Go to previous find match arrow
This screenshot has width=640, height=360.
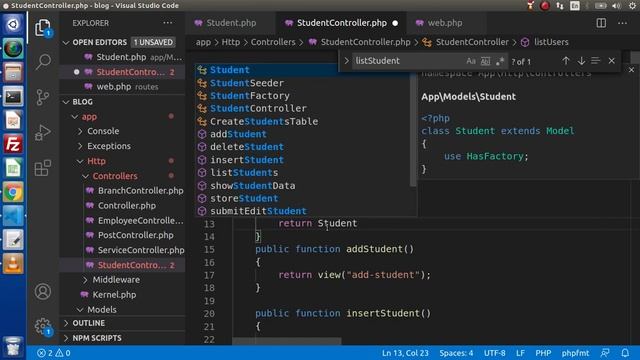(x=566, y=61)
